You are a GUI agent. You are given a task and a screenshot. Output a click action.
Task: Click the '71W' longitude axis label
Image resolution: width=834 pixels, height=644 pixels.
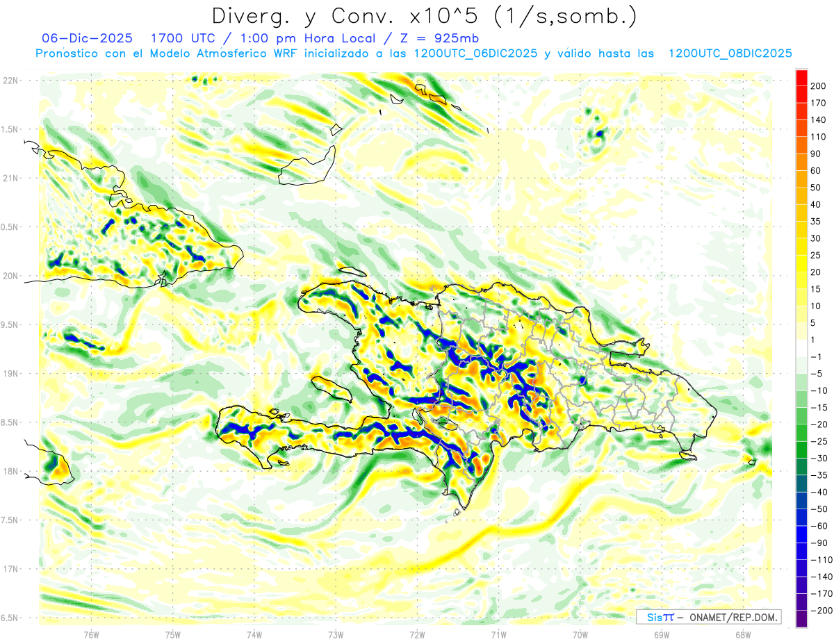[498, 635]
